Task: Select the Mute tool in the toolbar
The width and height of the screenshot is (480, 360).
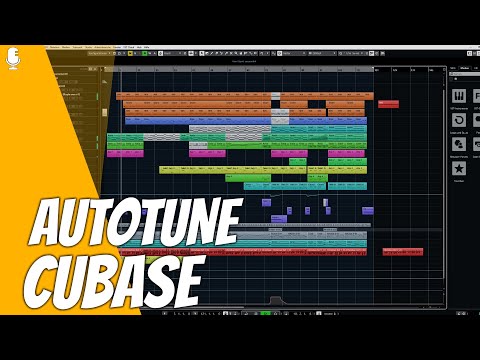Action: click(x=231, y=53)
